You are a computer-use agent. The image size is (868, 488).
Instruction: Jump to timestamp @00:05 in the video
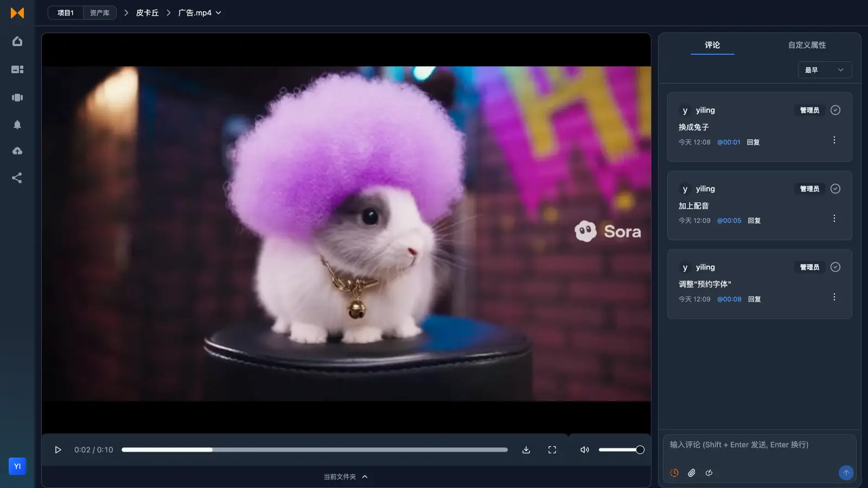click(729, 220)
